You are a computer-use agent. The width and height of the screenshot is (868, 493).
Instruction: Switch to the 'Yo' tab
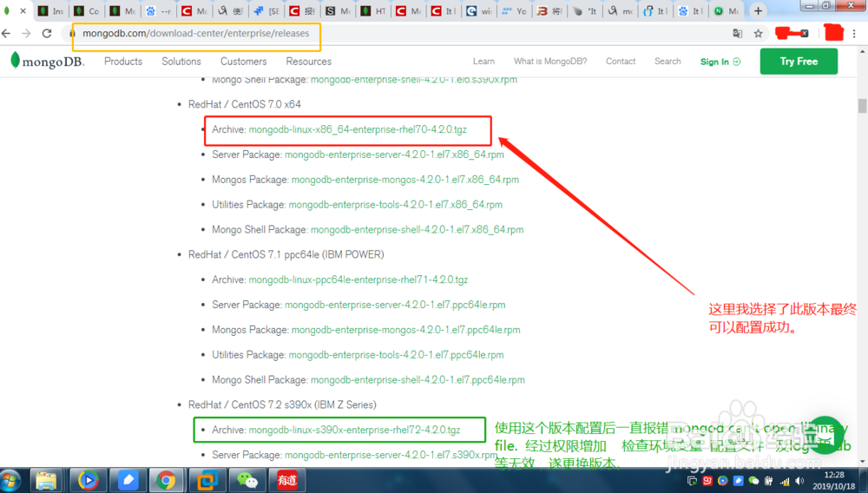[x=514, y=10]
